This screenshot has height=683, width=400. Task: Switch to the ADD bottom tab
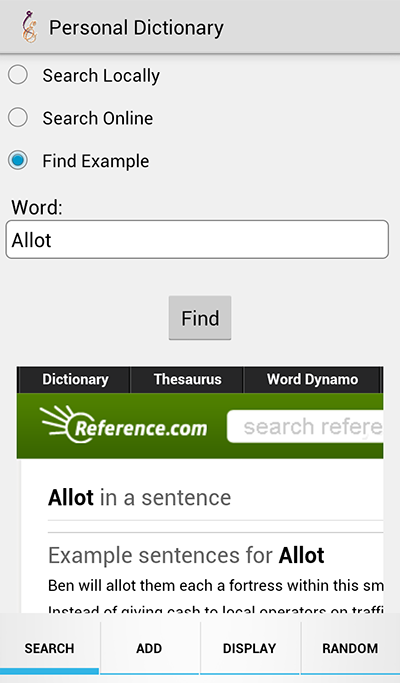coord(149,648)
